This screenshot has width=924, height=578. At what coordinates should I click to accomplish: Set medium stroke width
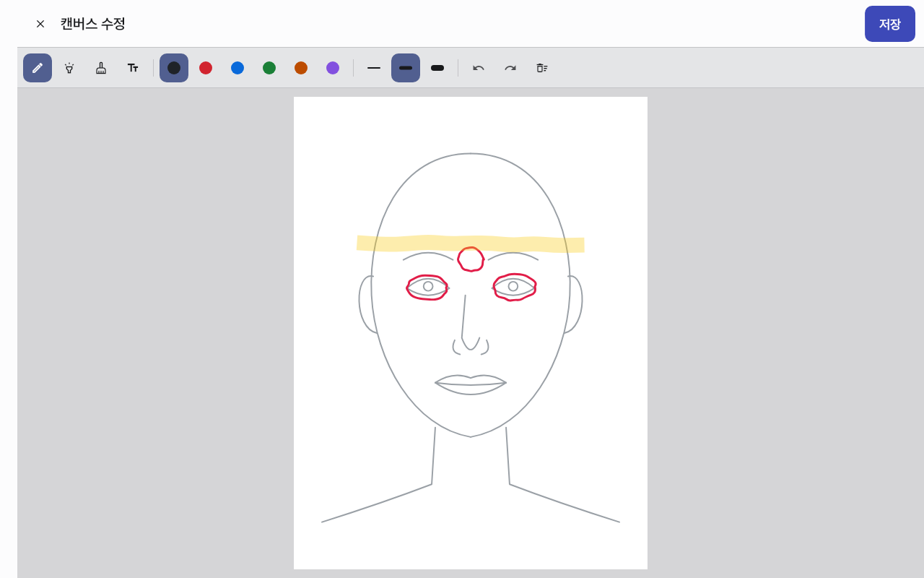tap(406, 68)
